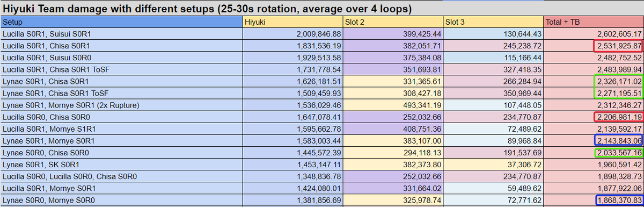The width and height of the screenshot is (644, 207).
Task: Select Slot 3 value 72,771.62
Action: [x=493, y=199]
